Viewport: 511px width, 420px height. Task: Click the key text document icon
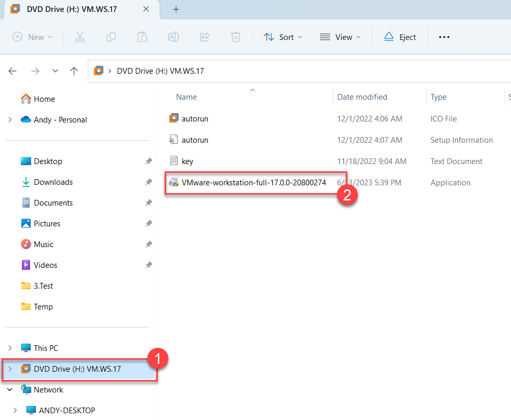(x=174, y=160)
